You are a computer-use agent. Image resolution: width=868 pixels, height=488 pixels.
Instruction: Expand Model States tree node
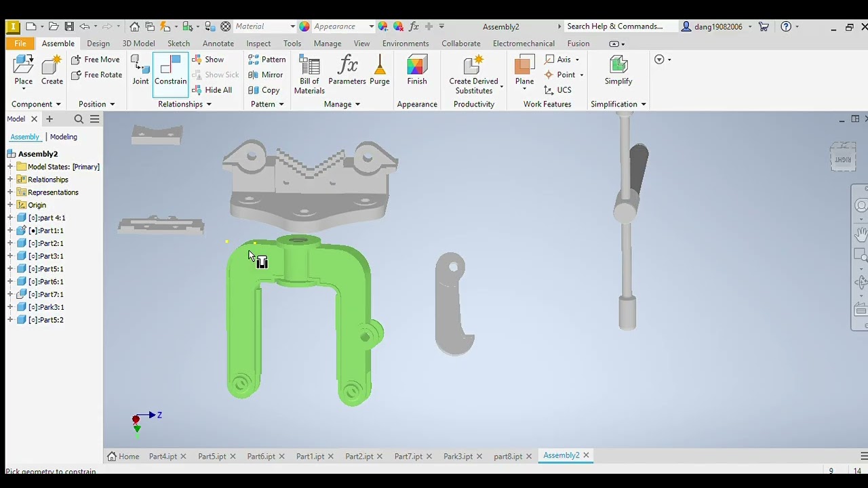[10, 167]
